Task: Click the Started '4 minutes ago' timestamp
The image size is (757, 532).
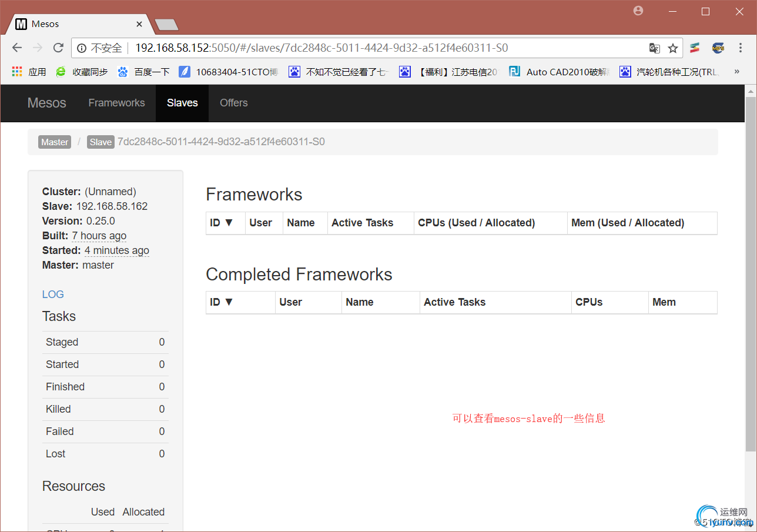Action: [x=117, y=250]
